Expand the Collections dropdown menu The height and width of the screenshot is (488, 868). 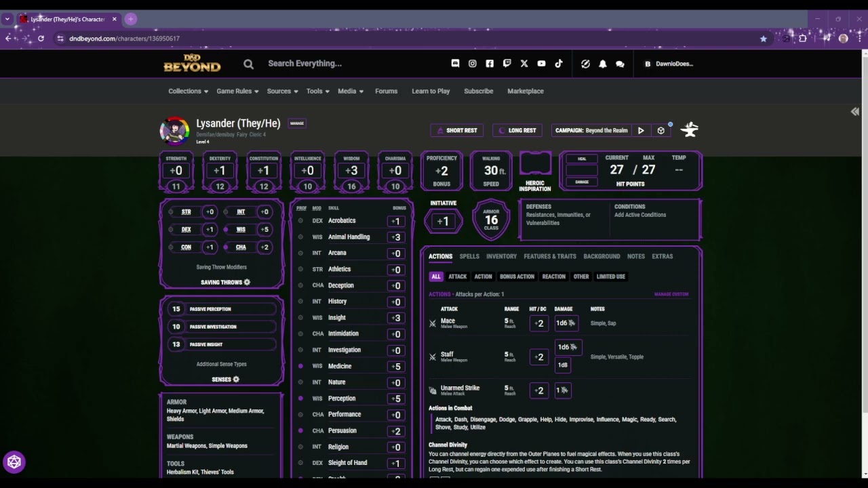(189, 91)
